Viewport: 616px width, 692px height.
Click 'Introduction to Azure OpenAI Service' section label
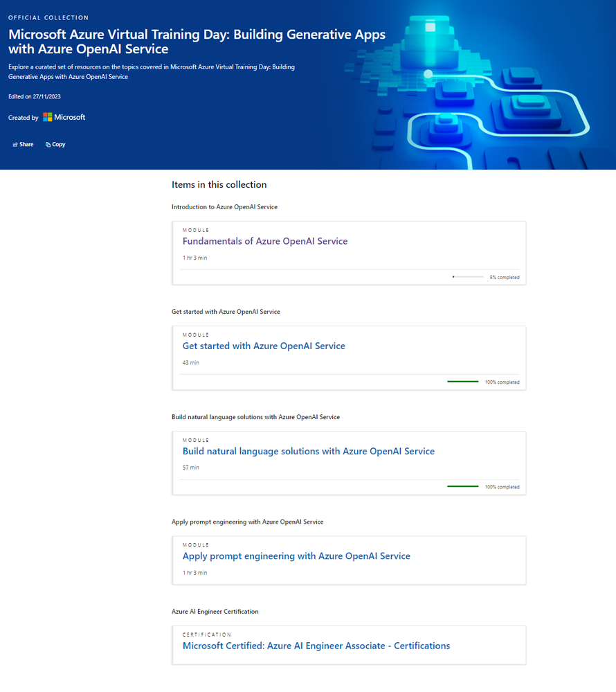point(224,207)
